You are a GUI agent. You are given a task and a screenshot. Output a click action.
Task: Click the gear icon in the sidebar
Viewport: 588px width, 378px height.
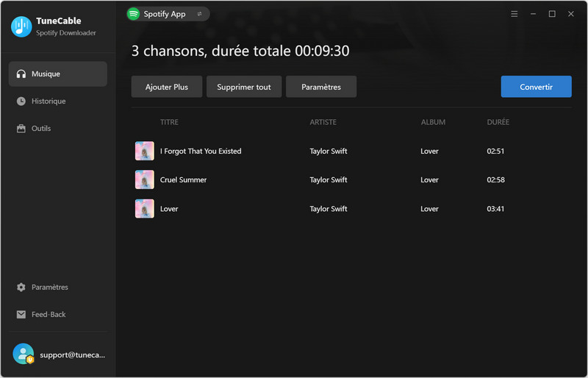[21, 287]
